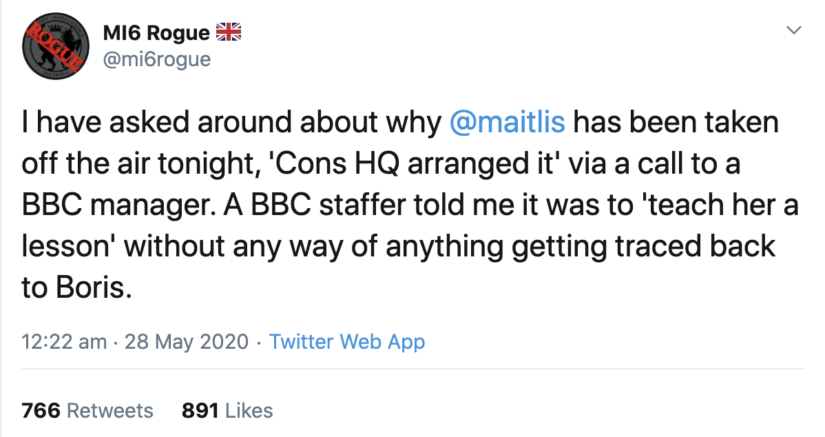
Task: Open the Twitter Web App source link
Action: pyautogui.click(x=347, y=342)
